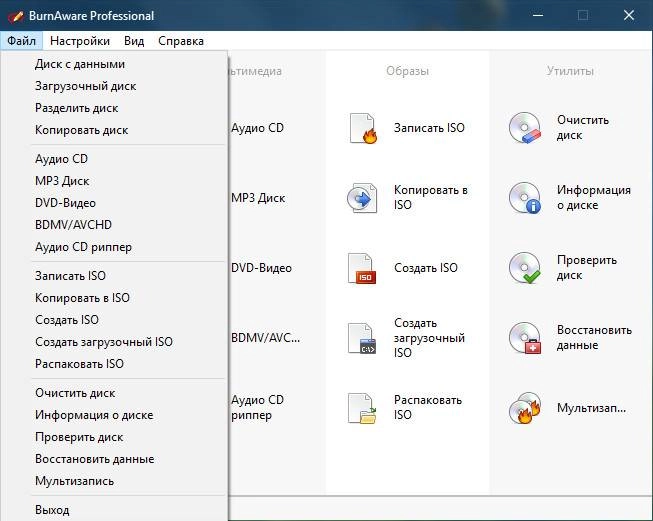Image resolution: width=653 pixels, height=521 pixels.
Task: Open the Справка menu
Action: tap(181, 41)
